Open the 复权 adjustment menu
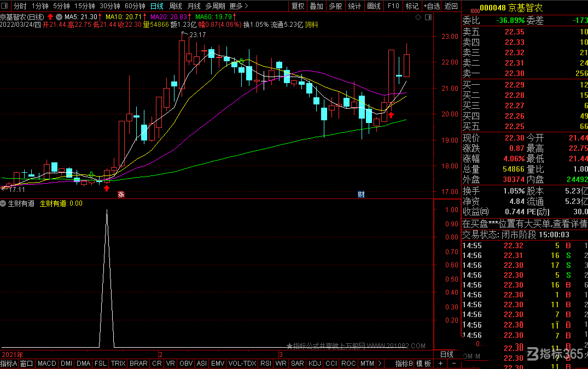 point(298,6)
